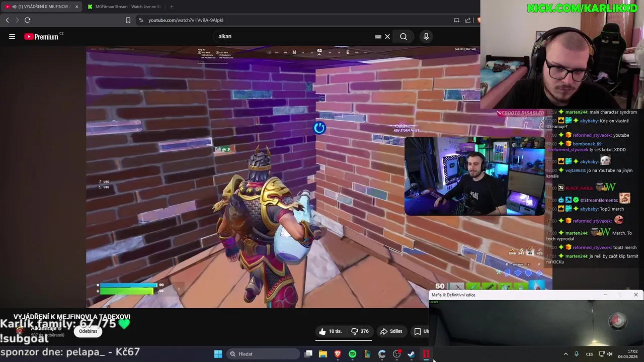Open a new browser tab
This screenshot has height=362, width=644.
pos(172,7)
